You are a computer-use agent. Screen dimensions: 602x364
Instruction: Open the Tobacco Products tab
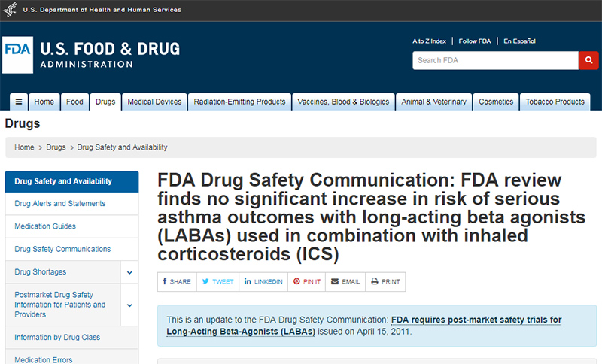pyautogui.click(x=555, y=102)
